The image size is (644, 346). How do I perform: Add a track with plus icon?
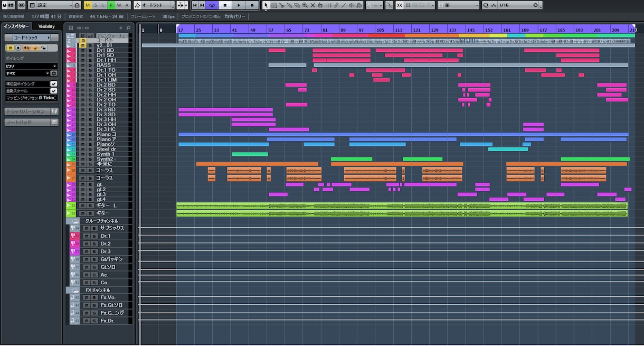click(x=121, y=27)
